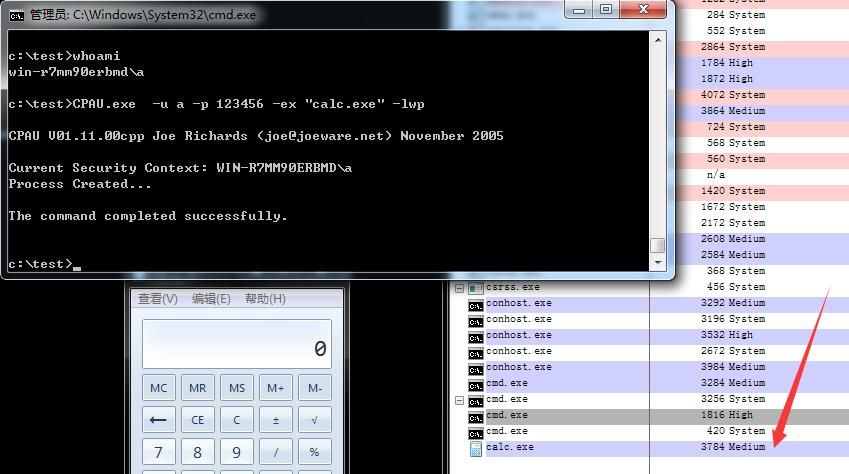Open the 查看(V) menu in calculator
The width and height of the screenshot is (849, 474).
pos(158,298)
